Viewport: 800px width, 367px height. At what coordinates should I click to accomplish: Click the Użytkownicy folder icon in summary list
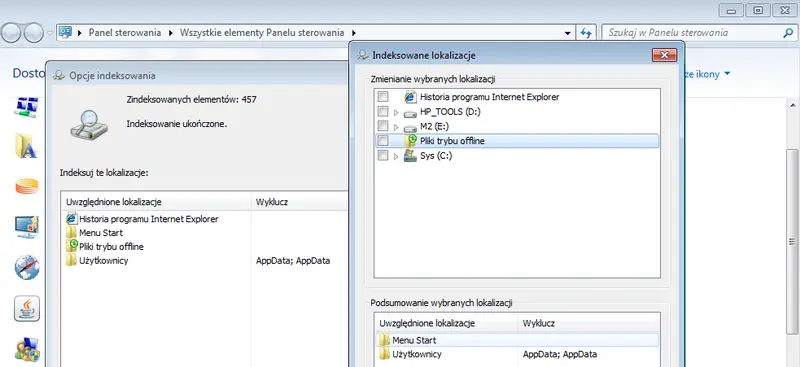pyautogui.click(x=384, y=354)
